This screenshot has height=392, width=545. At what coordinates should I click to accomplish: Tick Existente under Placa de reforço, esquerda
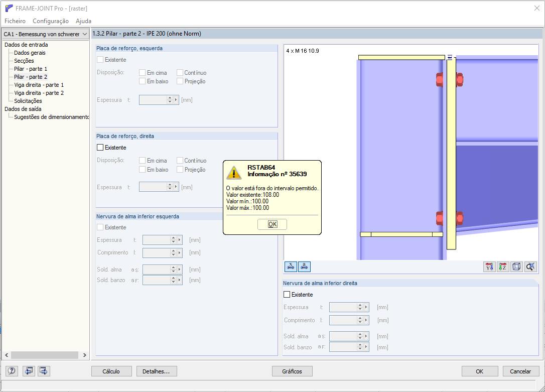point(100,59)
